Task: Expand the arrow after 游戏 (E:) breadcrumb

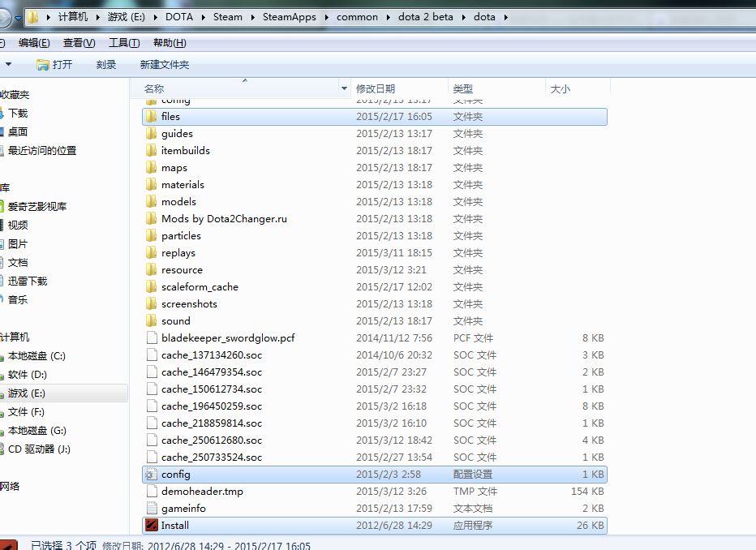Action: point(155,17)
